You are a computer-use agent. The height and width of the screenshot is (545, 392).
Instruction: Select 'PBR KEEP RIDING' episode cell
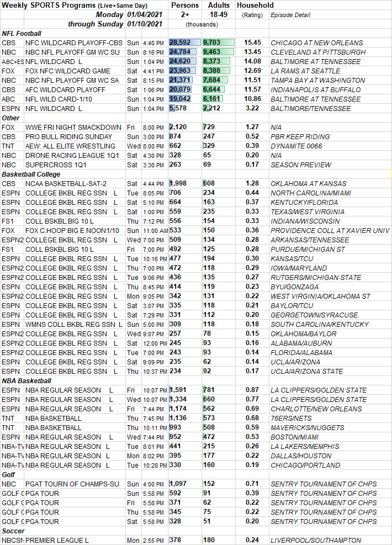point(300,136)
